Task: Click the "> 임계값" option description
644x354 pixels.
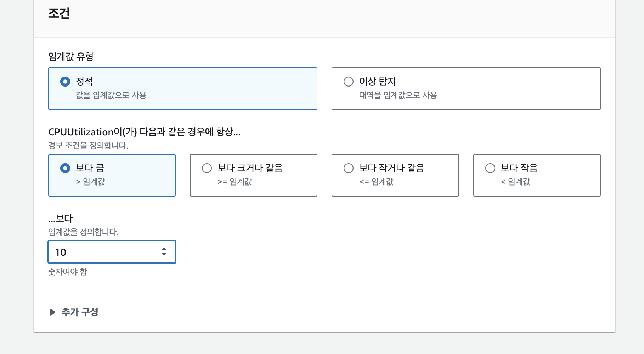Action: [90, 182]
